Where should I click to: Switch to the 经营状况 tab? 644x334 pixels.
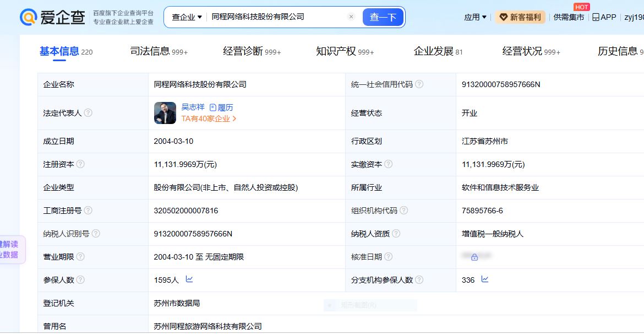(531, 51)
